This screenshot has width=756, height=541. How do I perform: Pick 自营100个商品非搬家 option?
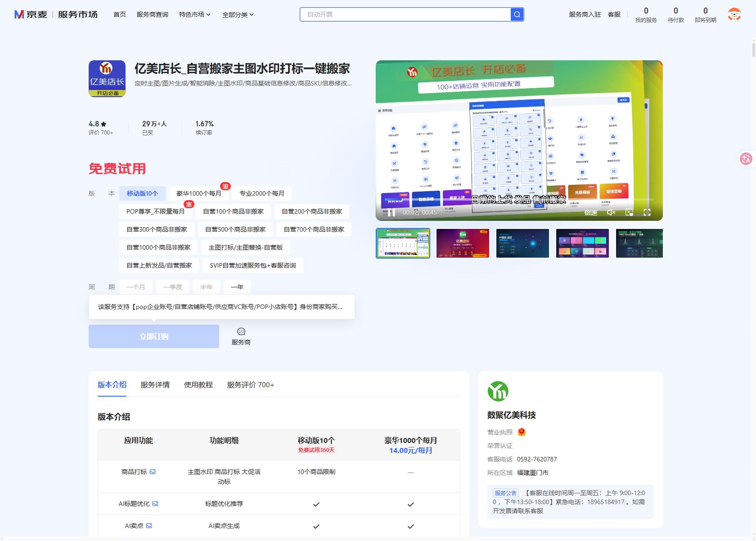233,211
